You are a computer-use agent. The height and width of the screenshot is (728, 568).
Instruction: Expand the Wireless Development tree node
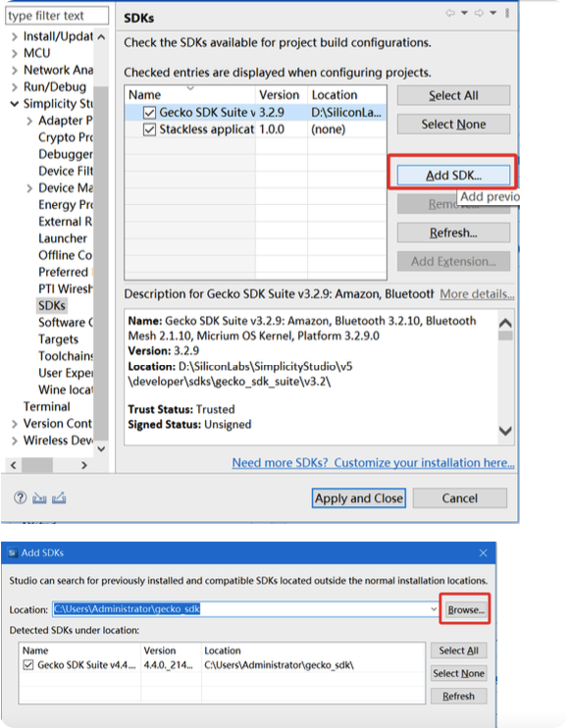(x=15, y=441)
